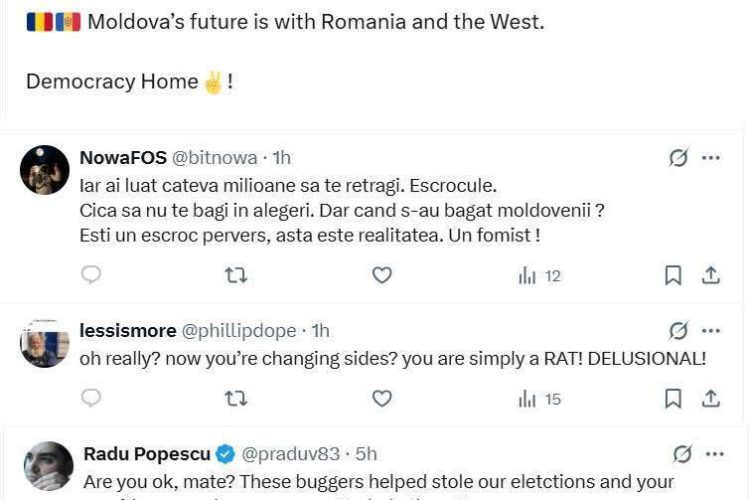Repost the lessismore tweet
This screenshot has height=500, width=750.
pos(236,398)
